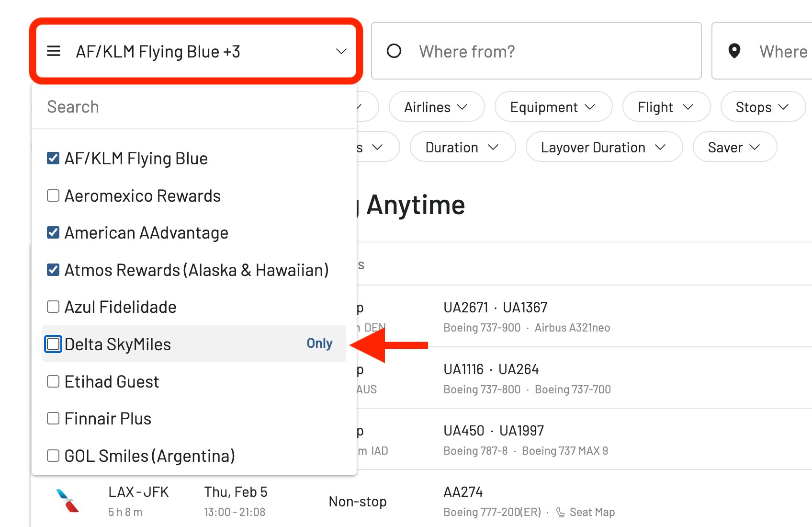Click the origin circle icon in "Where from?"
This screenshot has height=527, width=812.
[394, 51]
